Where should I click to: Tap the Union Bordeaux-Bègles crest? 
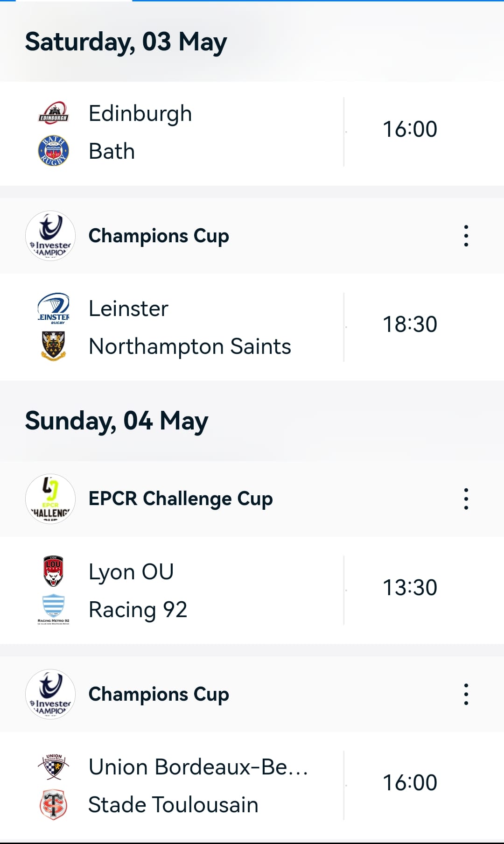tap(53, 767)
